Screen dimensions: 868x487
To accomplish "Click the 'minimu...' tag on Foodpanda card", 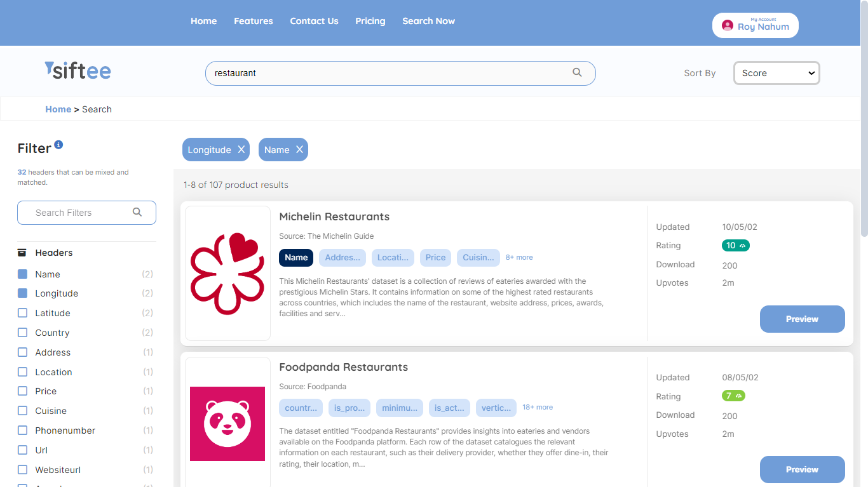I will [400, 408].
